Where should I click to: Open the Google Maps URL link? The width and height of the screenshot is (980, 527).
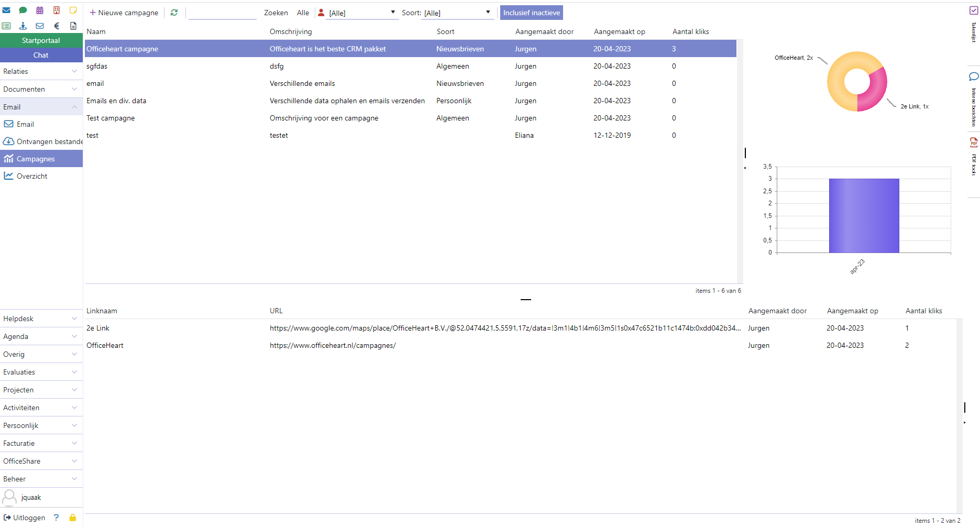pos(505,328)
